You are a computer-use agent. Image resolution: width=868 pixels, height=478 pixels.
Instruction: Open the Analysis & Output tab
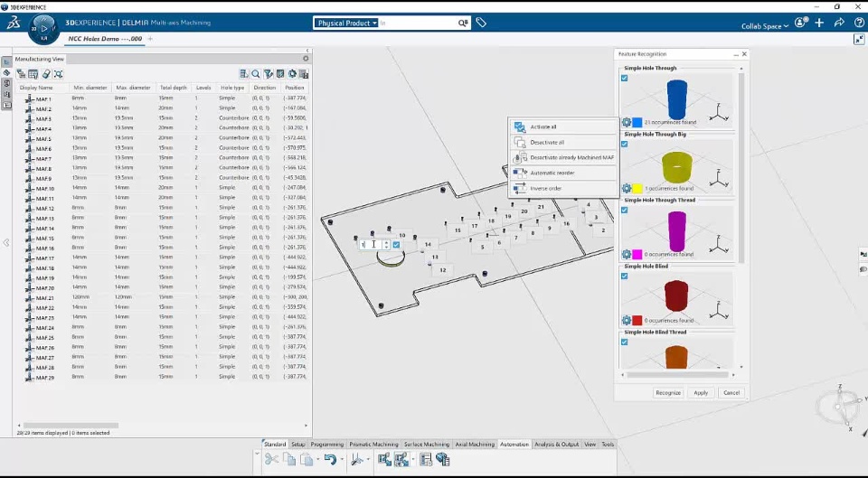coord(556,445)
